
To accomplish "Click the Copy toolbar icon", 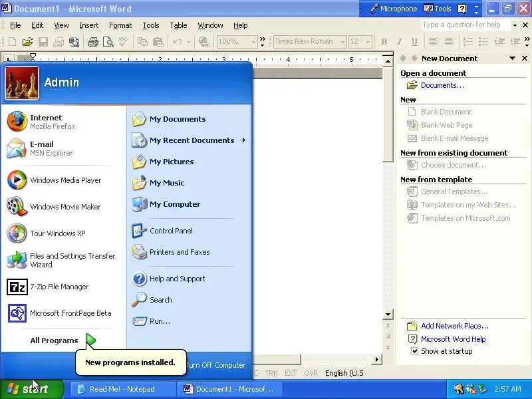I will tap(142, 42).
